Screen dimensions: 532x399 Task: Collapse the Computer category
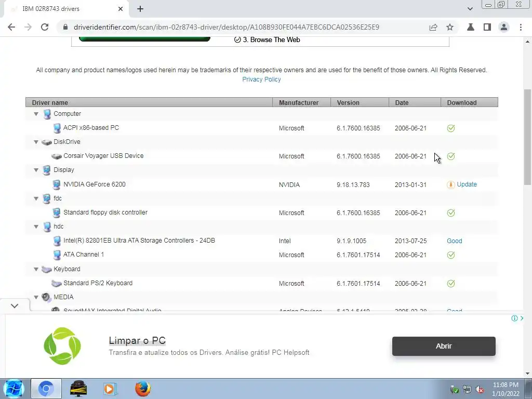[x=36, y=114]
